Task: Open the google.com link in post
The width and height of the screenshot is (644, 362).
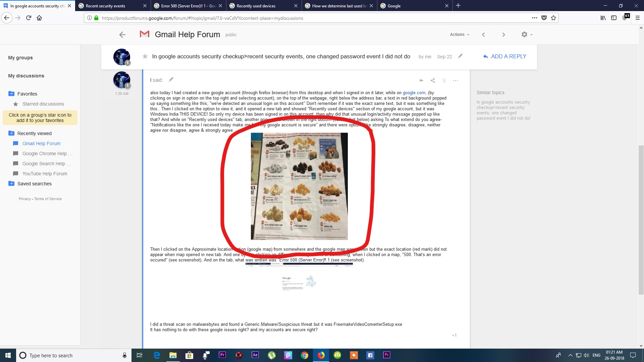Action: click(x=414, y=93)
